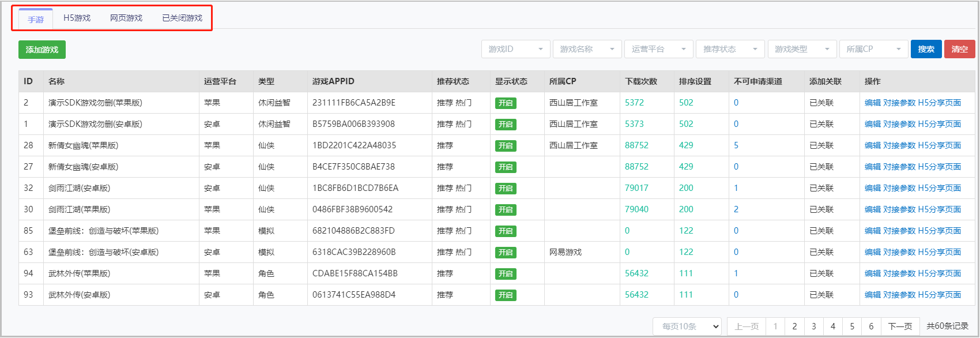Screen dimensions: 980x338
Task: Toggle 开启 status for 演示SDK游戏勿删(安卓版)
Action: click(x=506, y=125)
